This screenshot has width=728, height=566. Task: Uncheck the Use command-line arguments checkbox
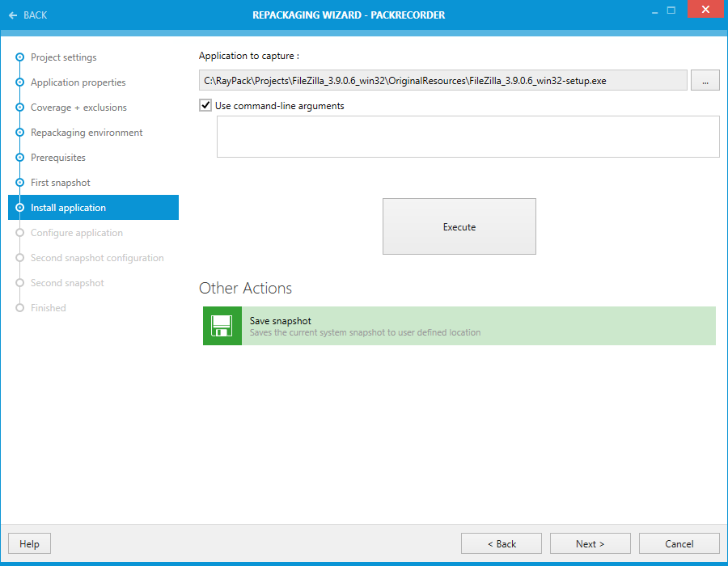pos(205,105)
